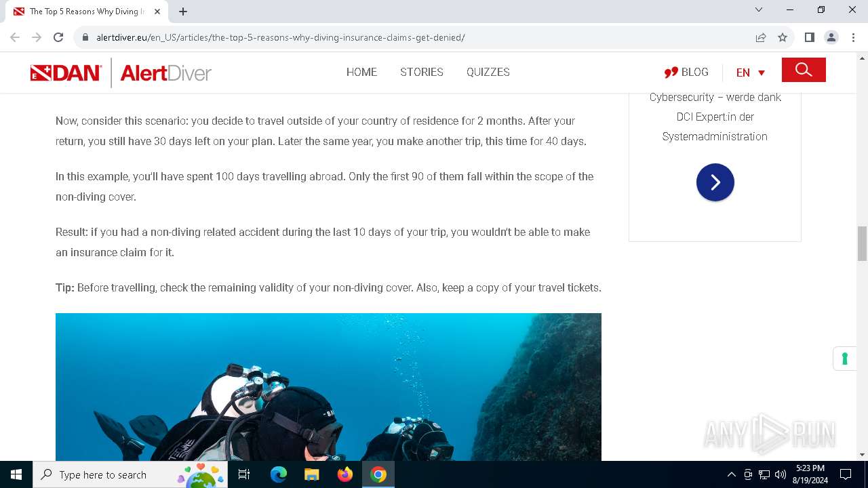Open the notification center icon
868x488 pixels.
(846, 474)
